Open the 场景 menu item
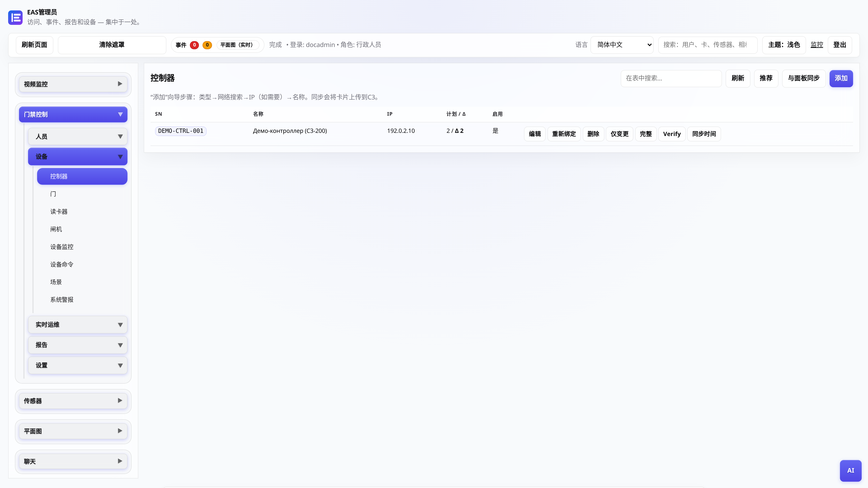The image size is (868, 488). 82,282
